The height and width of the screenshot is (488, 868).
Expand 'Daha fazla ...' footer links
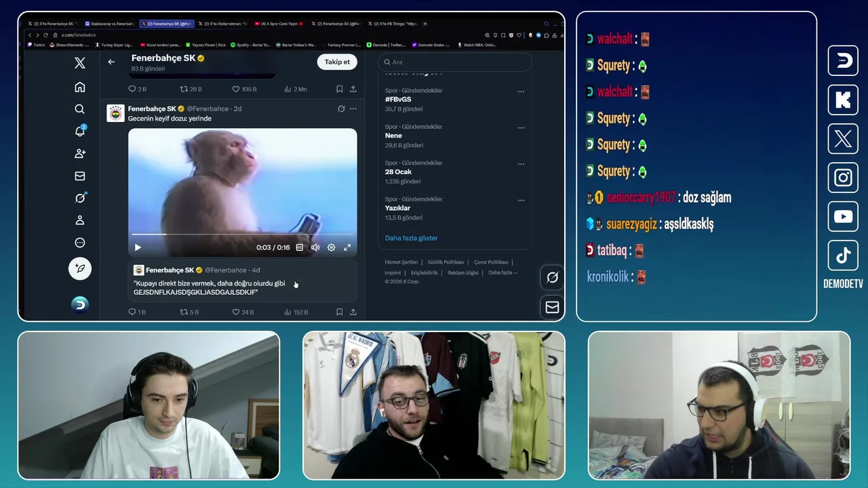click(502, 272)
